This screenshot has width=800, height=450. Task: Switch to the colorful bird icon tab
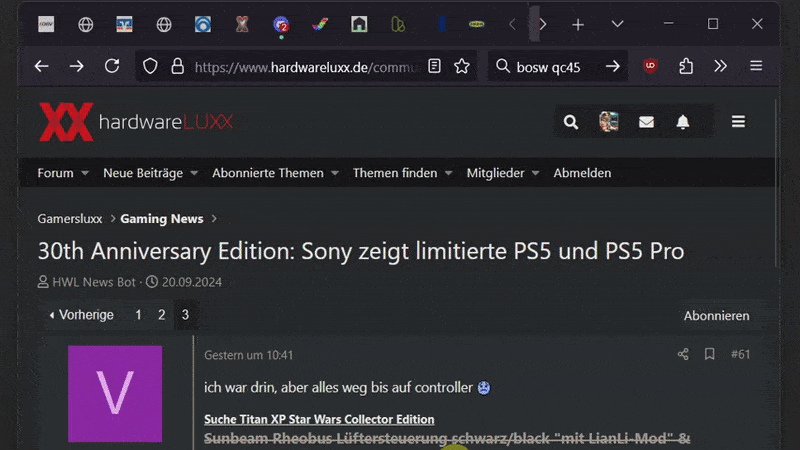coord(320,24)
